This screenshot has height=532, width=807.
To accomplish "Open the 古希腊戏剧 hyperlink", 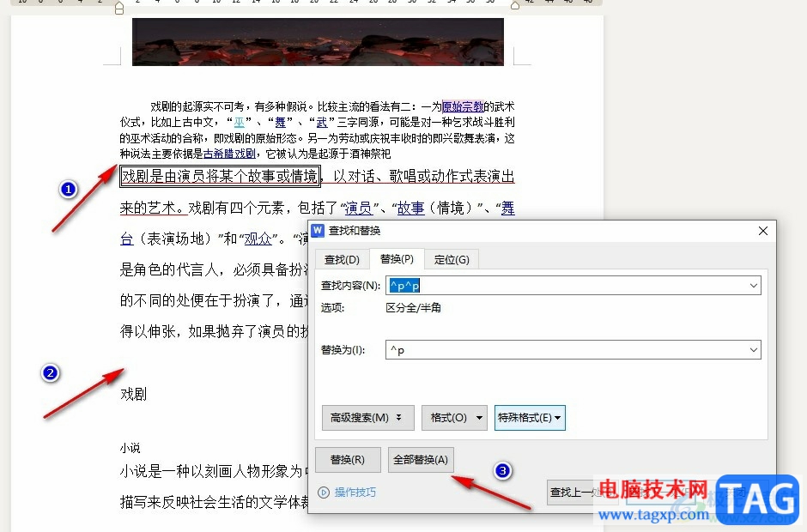I will click(229, 154).
